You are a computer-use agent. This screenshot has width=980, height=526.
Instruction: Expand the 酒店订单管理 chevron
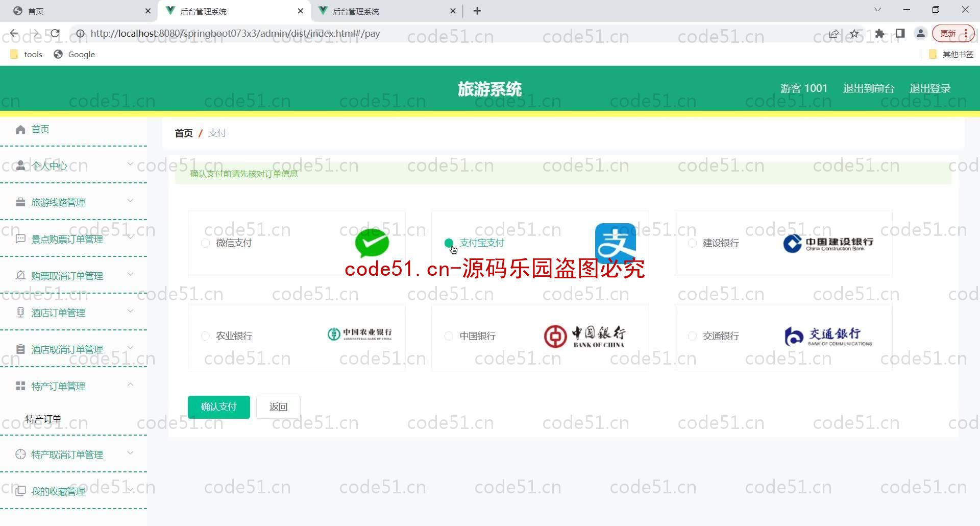pos(130,311)
